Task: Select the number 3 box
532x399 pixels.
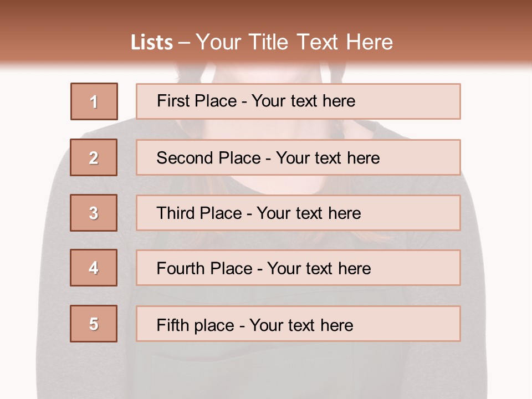Action: pyautogui.click(x=94, y=213)
